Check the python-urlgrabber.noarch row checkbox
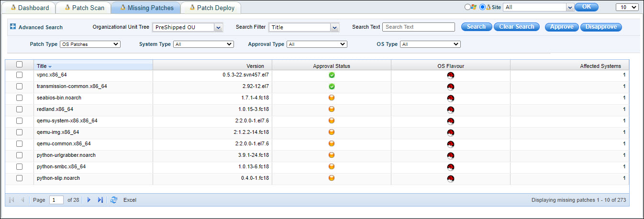 click(19, 155)
